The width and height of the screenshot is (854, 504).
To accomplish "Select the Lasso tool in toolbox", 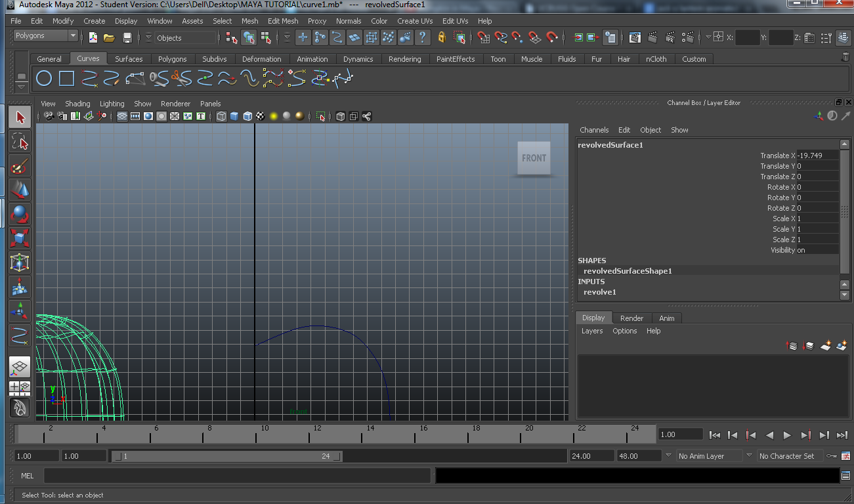I will 20,142.
